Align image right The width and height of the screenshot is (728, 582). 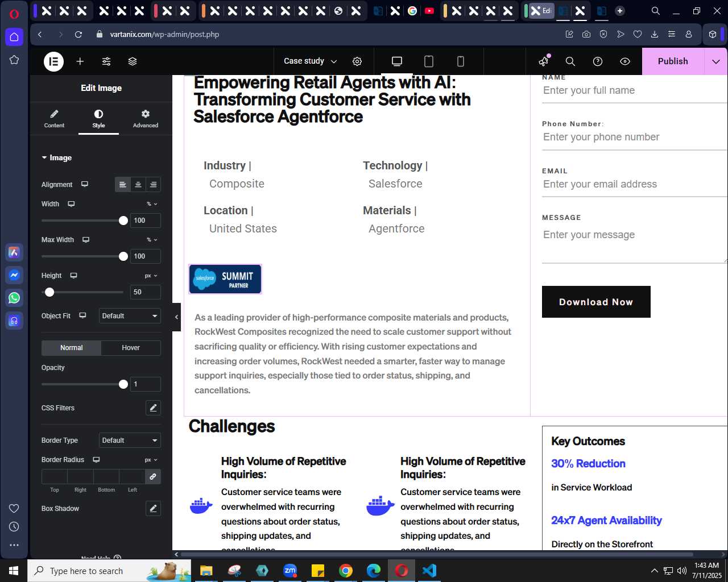coord(154,185)
